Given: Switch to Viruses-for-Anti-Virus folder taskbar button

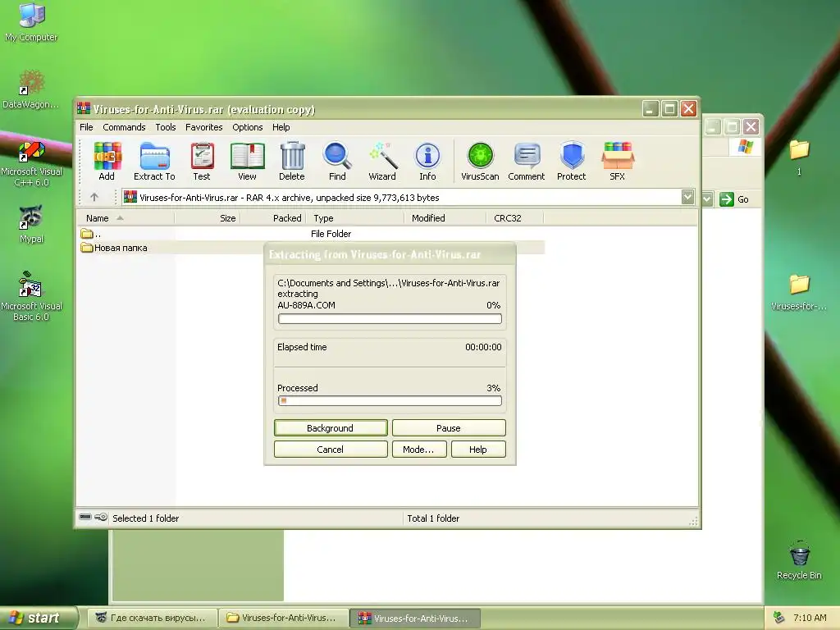Looking at the screenshot, I should tap(283, 618).
